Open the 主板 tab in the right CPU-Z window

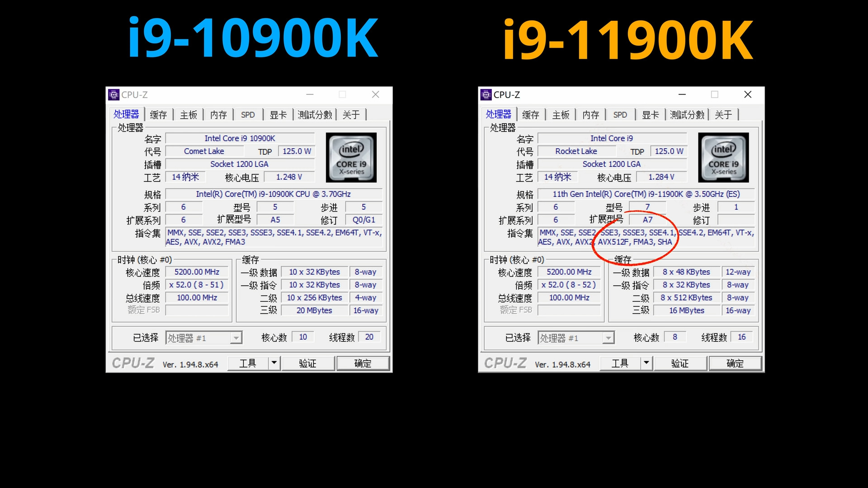[x=561, y=115]
